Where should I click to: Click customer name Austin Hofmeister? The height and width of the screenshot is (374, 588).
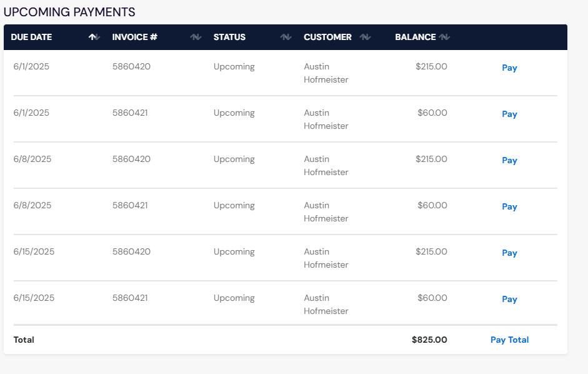pyautogui.click(x=326, y=73)
